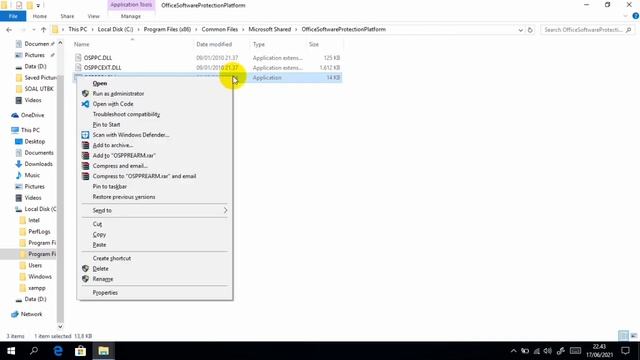Click the shield icon beside Run as administrator

[x=85, y=93]
